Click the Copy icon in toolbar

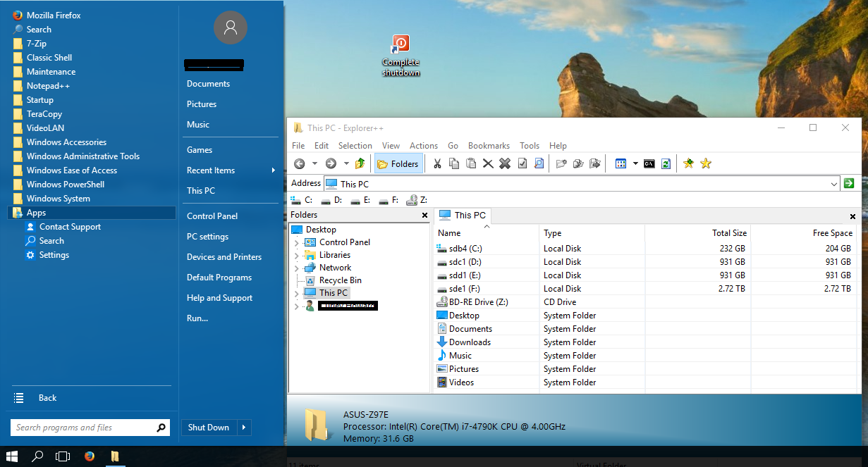point(454,163)
